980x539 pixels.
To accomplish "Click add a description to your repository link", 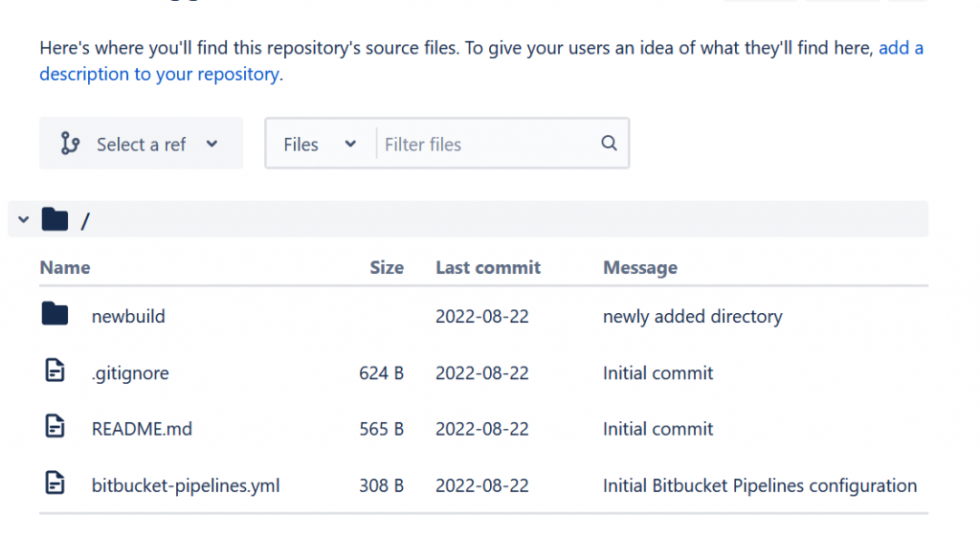I will [x=481, y=60].
